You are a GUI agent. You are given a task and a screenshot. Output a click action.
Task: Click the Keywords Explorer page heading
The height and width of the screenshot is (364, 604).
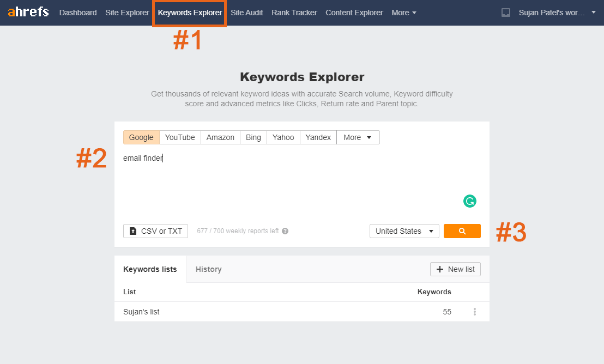point(302,77)
